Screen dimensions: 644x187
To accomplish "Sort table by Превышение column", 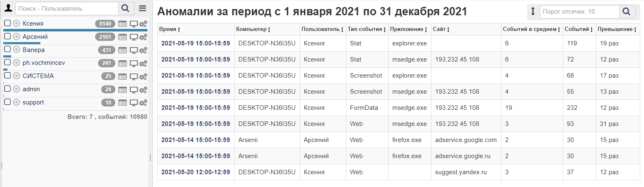I will tap(616, 29).
